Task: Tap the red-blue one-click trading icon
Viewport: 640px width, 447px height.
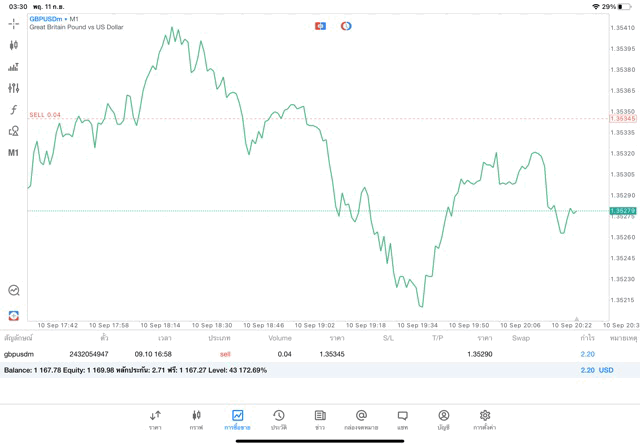Action: pos(320,26)
